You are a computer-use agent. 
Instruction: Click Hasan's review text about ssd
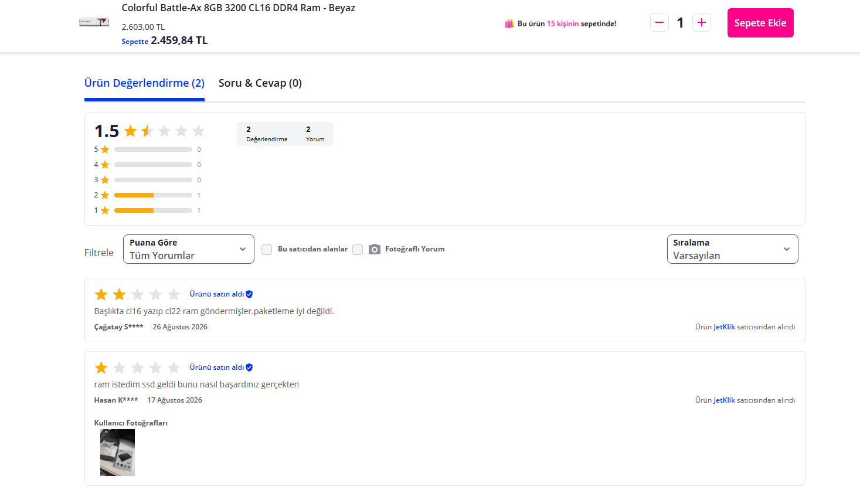click(x=196, y=384)
